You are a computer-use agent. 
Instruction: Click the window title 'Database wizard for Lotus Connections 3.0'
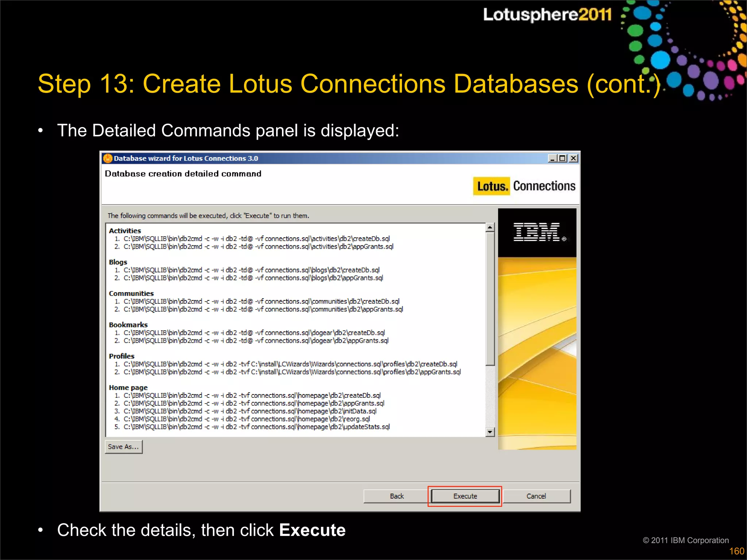186,159
